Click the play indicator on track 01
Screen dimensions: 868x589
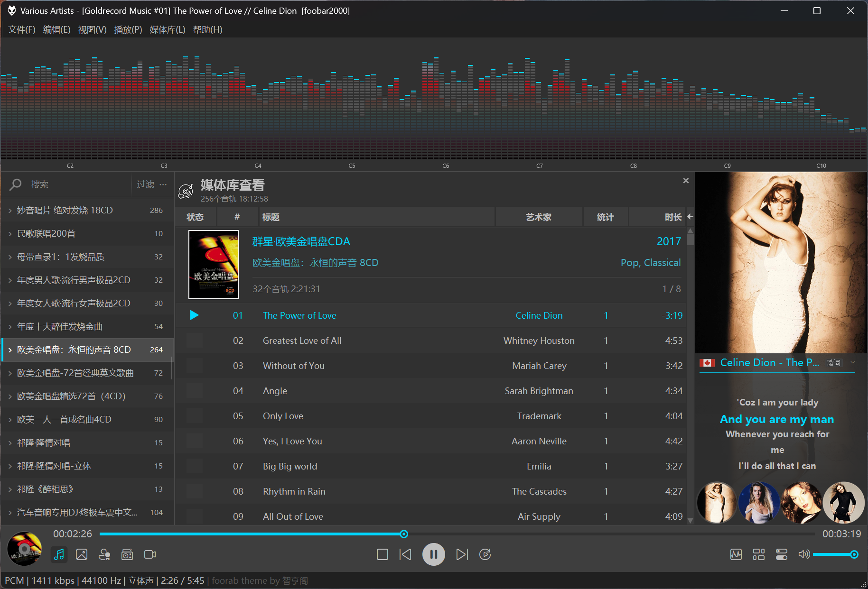point(194,315)
